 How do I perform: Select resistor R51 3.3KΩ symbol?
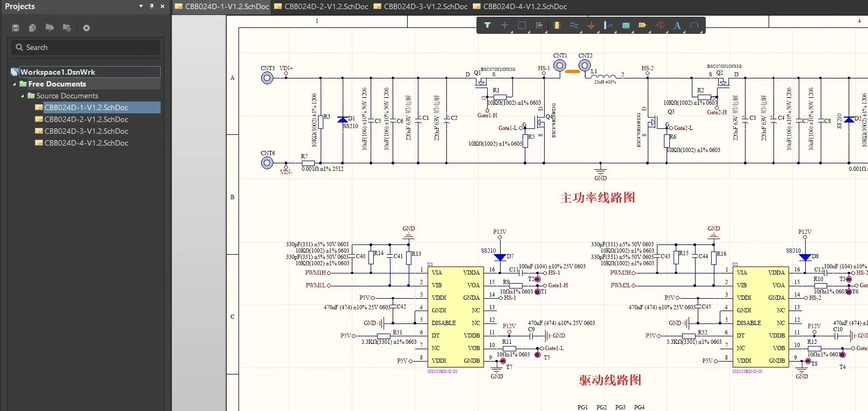384,336
